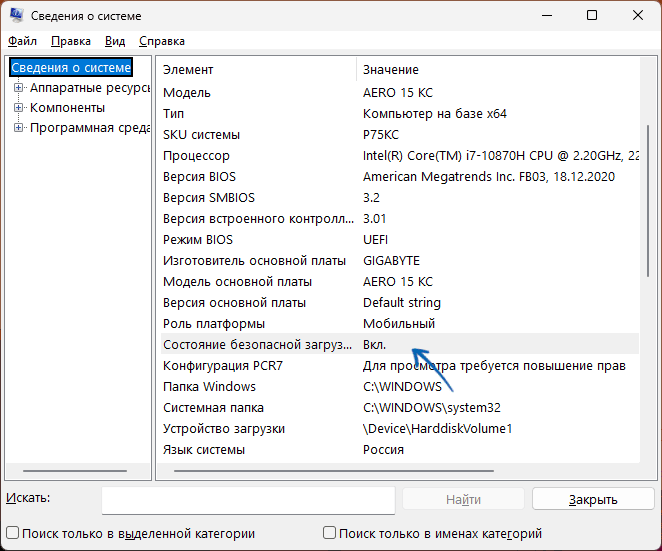Viewport: 662px width, 551px height.
Task: Expand the Аппаратные ресурсы tree node
Action: (x=18, y=88)
